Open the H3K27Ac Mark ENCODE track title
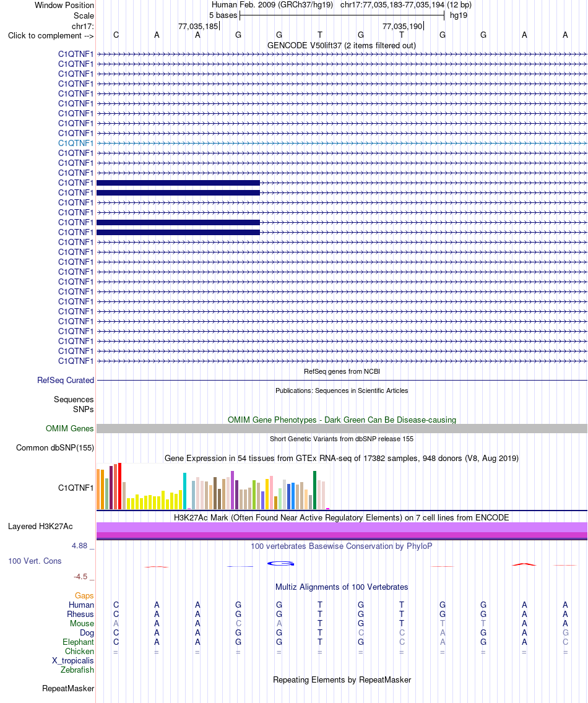Screen dimensions: 588x703 pos(341,517)
